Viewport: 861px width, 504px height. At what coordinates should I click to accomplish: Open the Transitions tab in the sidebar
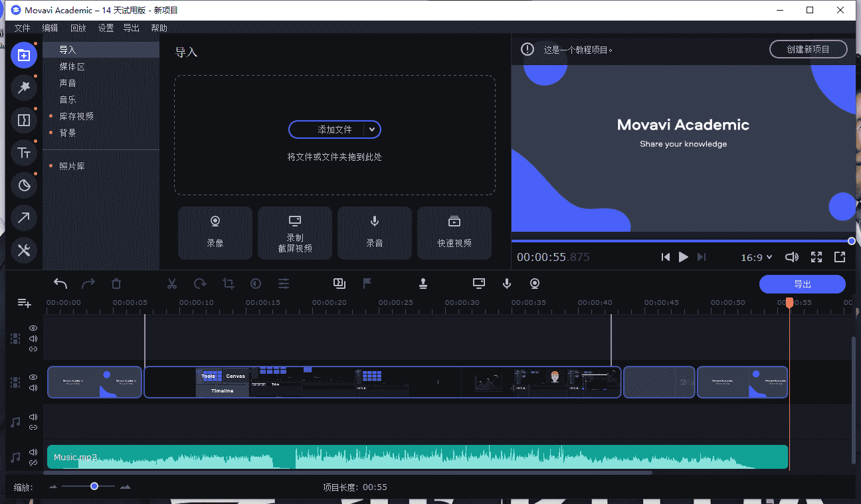[24, 120]
